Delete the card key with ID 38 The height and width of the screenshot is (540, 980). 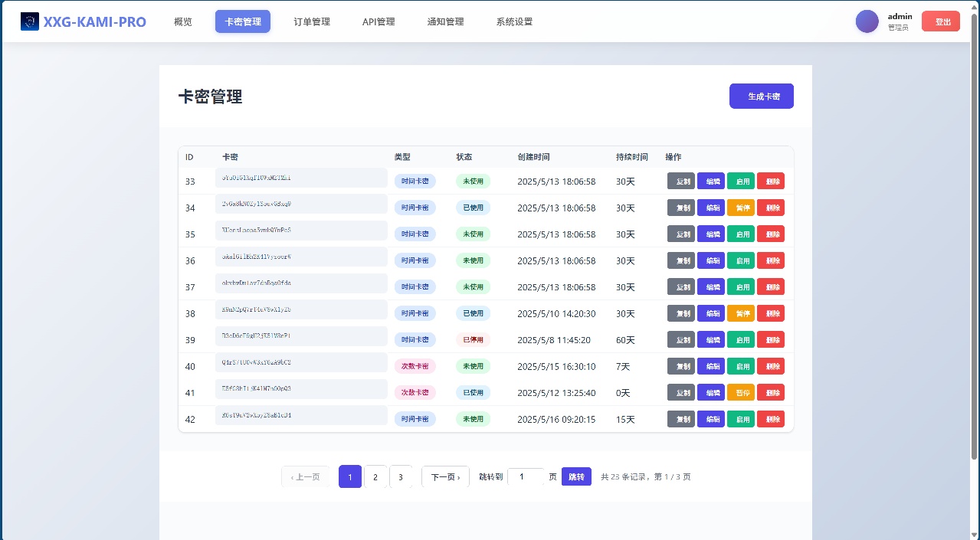770,313
